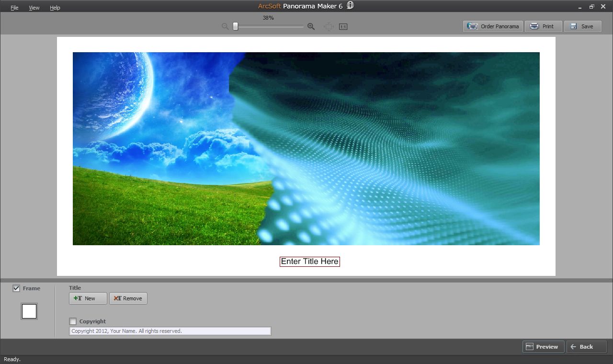
Task: Click the copyright text input field
Action: click(170, 331)
